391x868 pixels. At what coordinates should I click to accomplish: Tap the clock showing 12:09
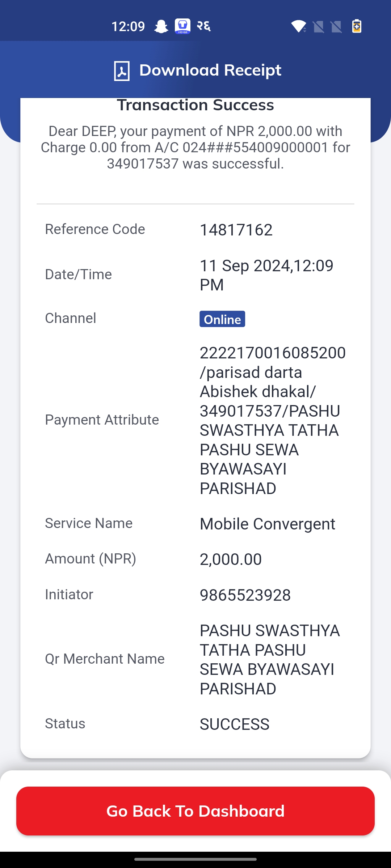[x=128, y=26]
